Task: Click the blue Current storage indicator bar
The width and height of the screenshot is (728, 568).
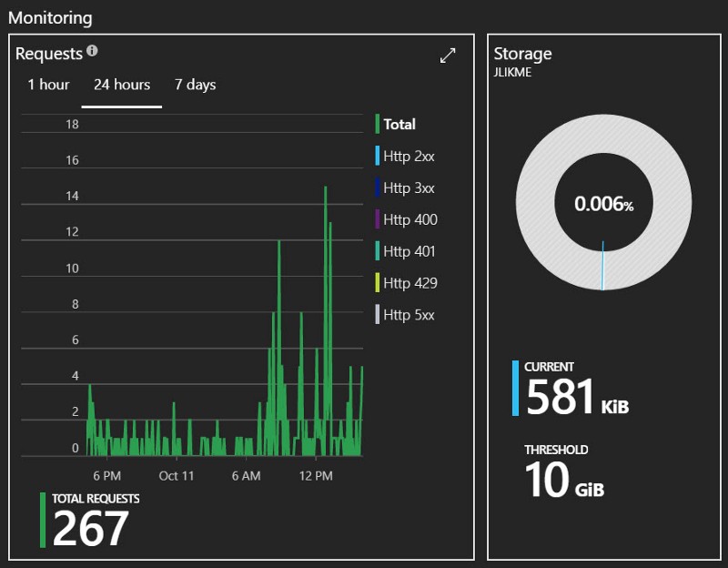Action: 515,390
